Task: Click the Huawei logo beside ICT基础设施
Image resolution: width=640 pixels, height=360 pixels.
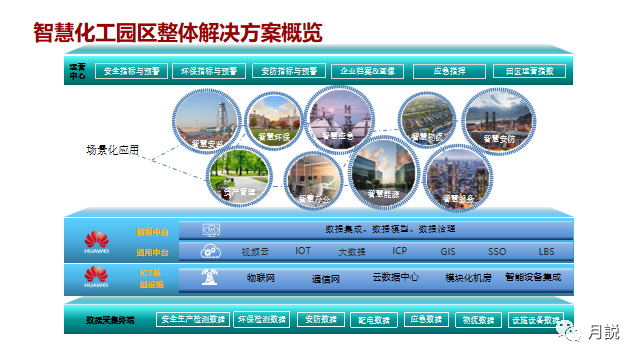Action: [x=96, y=277]
